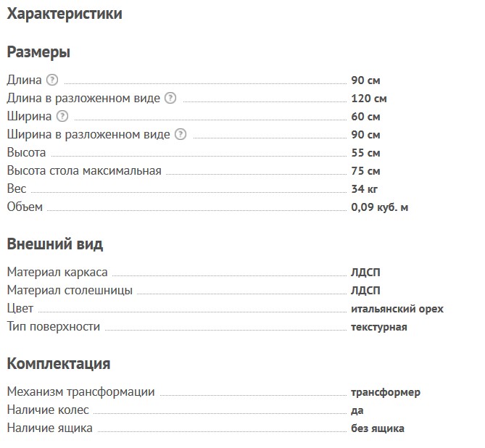485x448 pixels.
Task: Click the help icon next to Длина
Action: pos(51,80)
